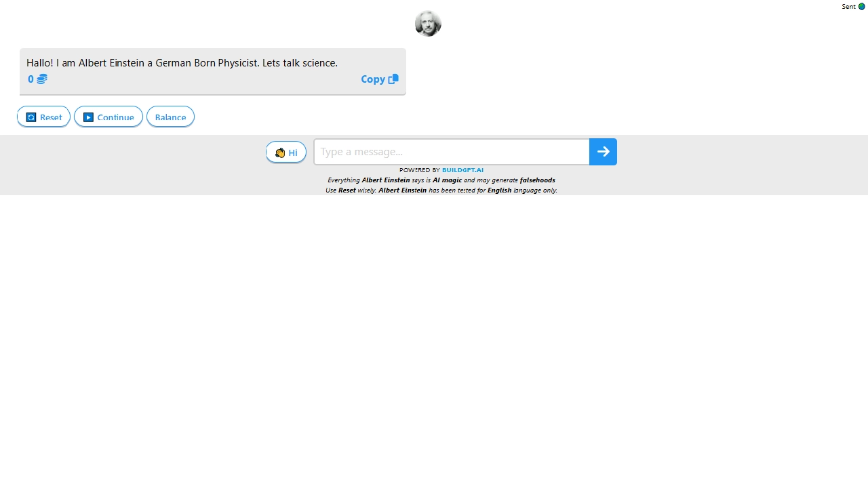
Task: Click the AI magic disclaimer line
Action: (x=441, y=180)
